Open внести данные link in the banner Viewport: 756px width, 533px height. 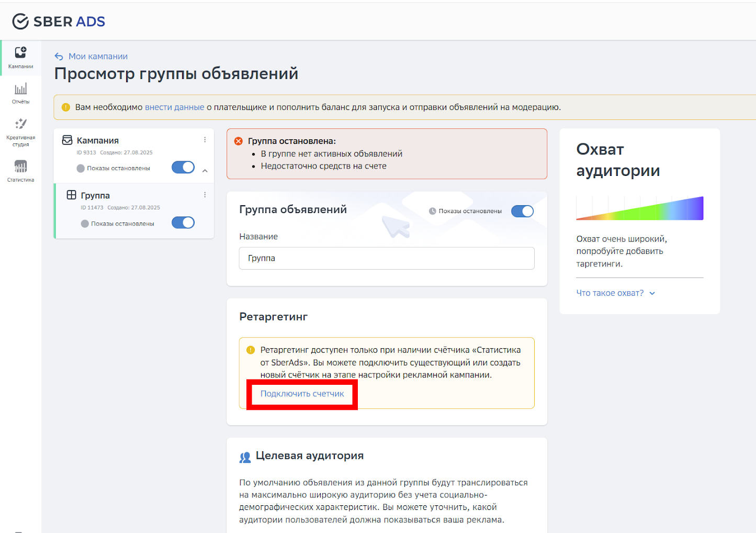coord(174,107)
